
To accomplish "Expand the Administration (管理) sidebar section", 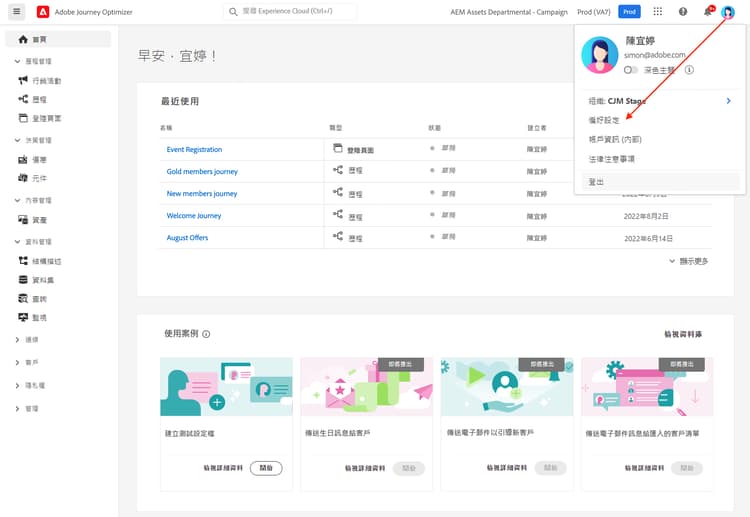I will pos(17,408).
